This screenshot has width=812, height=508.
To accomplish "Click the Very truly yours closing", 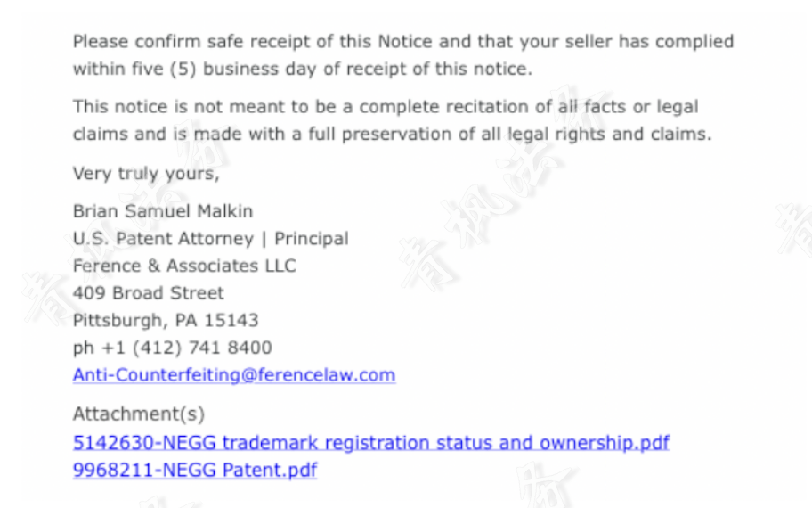I will click(x=145, y=173).
